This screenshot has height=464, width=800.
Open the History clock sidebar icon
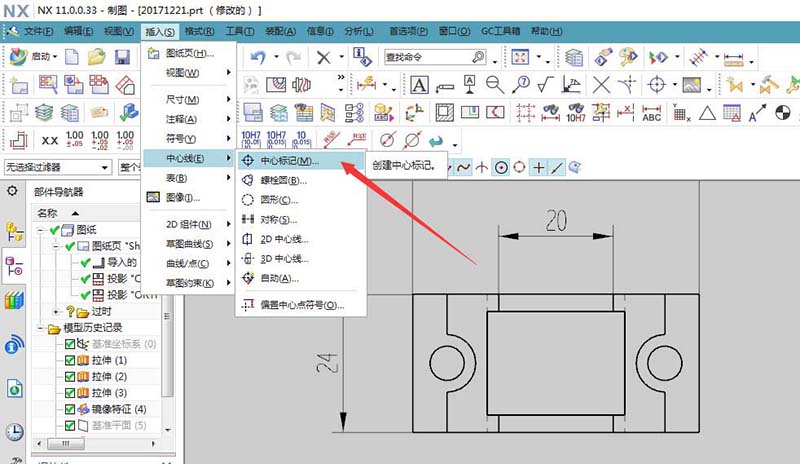tap(14, 432)
